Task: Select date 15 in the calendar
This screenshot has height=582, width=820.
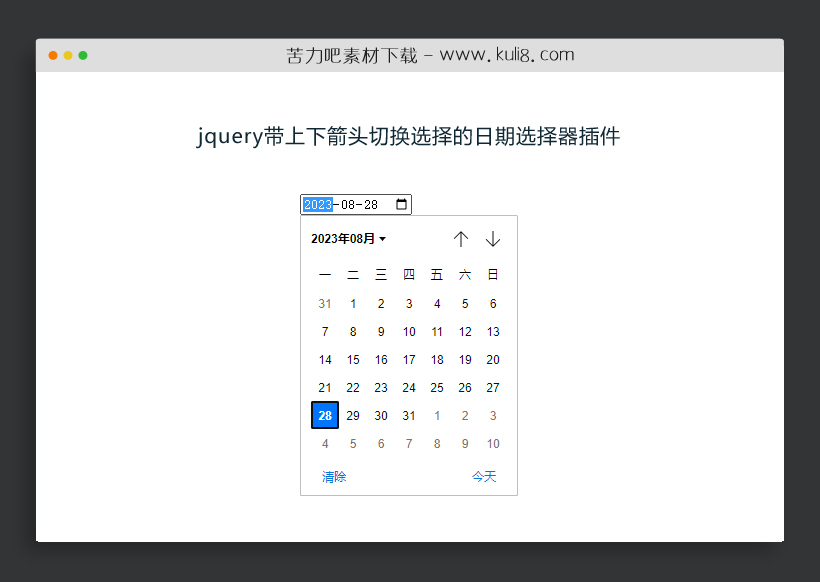Action: click(353, 359)
